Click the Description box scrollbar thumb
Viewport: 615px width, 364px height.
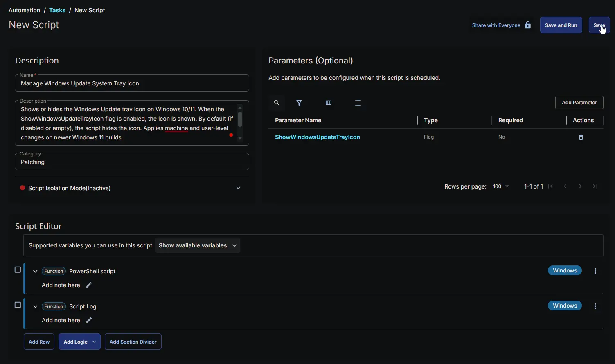(240, 119)
